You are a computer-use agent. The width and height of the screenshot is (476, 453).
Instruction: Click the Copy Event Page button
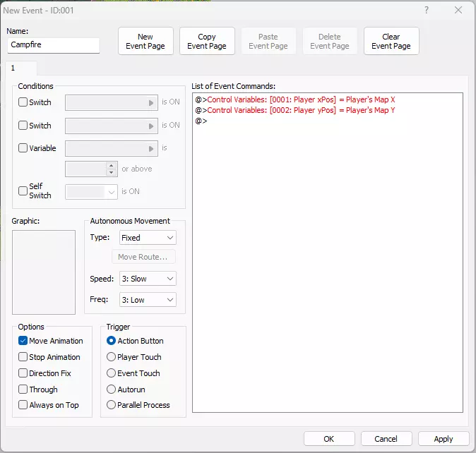coord(207,41)
